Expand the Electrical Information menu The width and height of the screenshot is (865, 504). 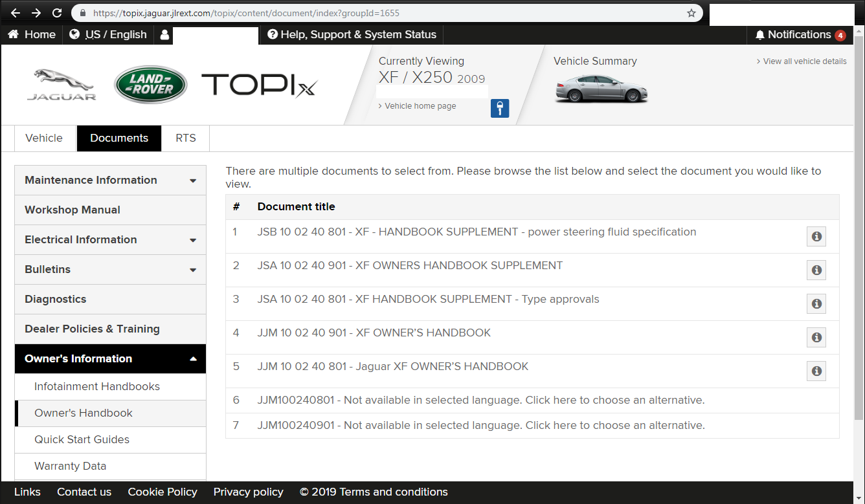(193, 240)
